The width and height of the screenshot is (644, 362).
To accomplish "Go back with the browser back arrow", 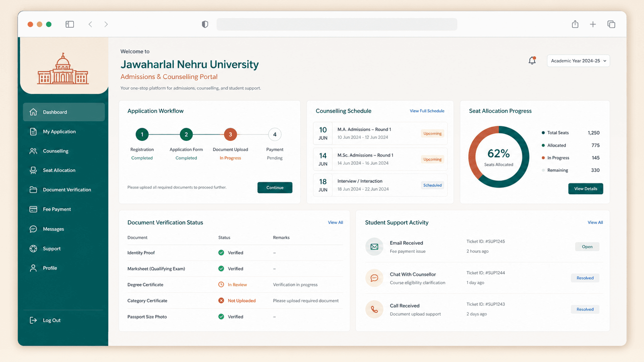I will (x=90, y=24).
